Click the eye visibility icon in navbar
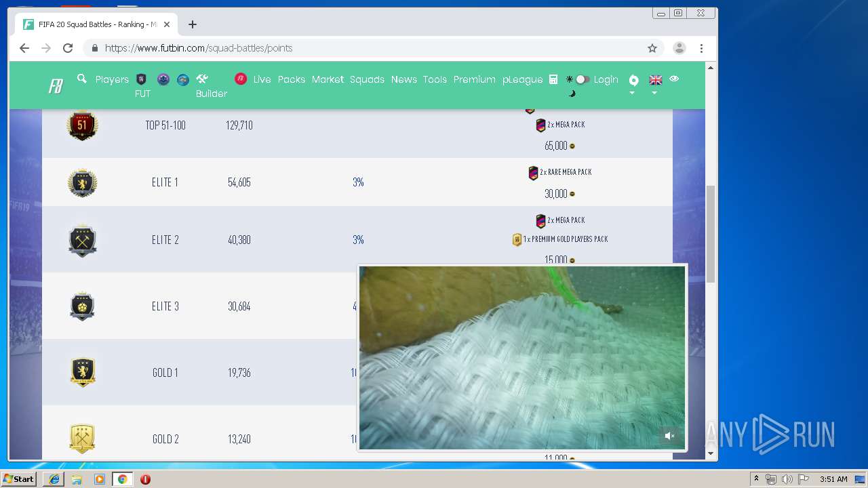Screen dimensions: 868x488 [674, 79]
